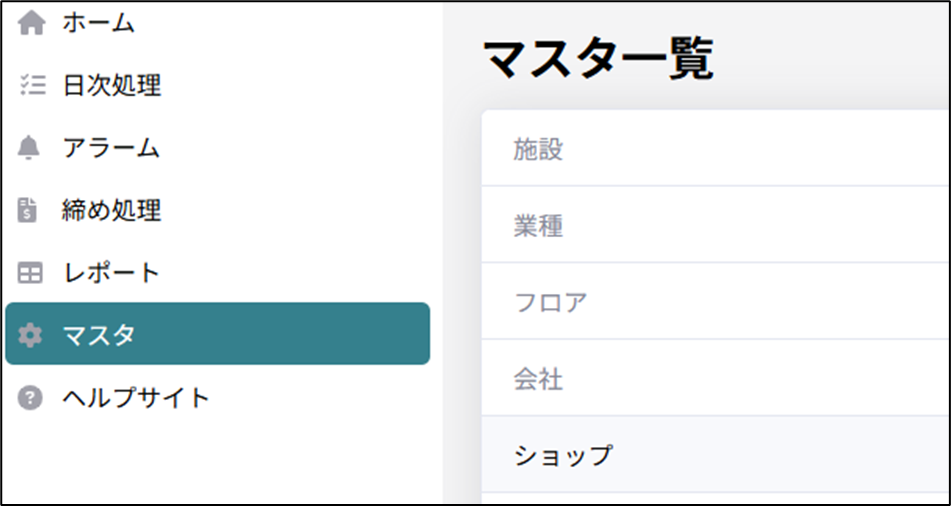This screenshot has height=506, width=951.
Task: Click the マスタ一覧 page heading
Action: 598,60
